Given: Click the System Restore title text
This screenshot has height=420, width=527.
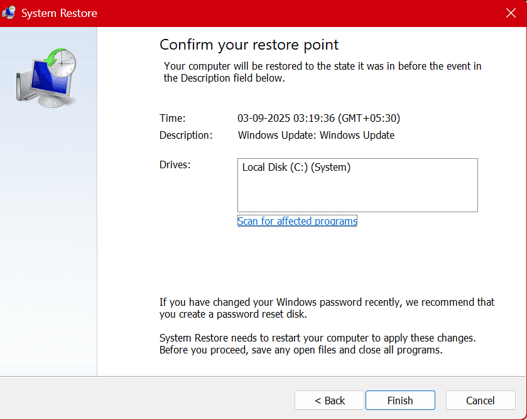Looking at the screenshot, I should click(60, 13).
